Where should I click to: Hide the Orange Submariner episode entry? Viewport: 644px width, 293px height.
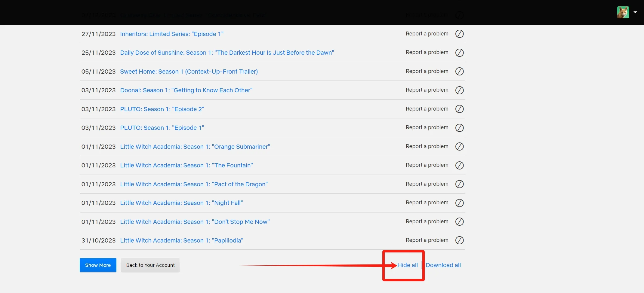tap(459, 147)
